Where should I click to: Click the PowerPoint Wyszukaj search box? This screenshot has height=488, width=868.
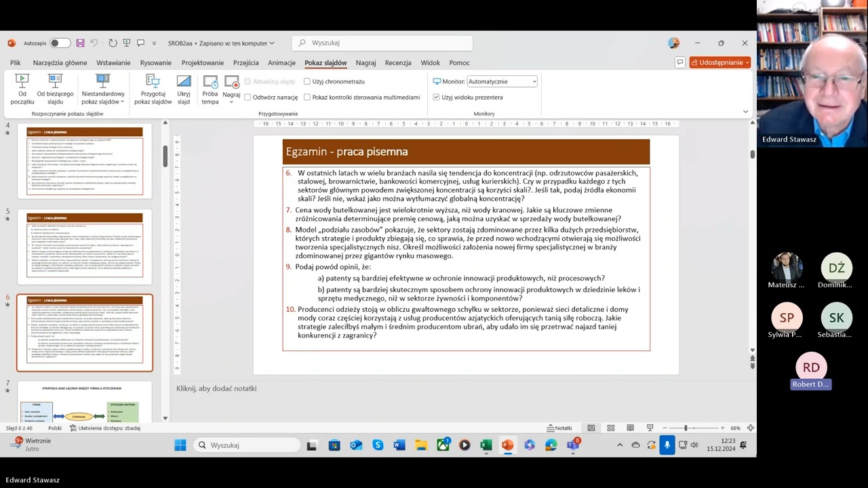(382, 43)
